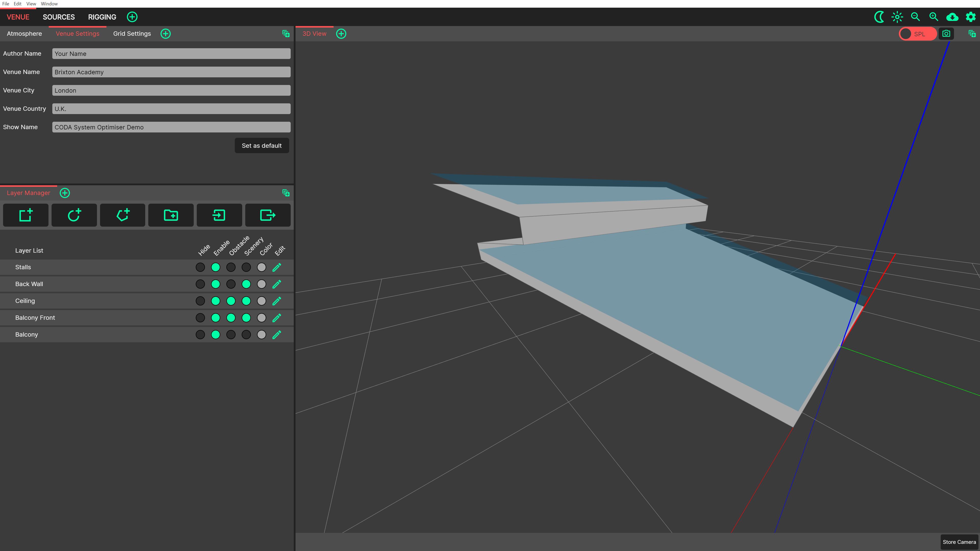The image size is (980, 551).
Task: Click the add layer folder icon
Action: tap(171, 215)
